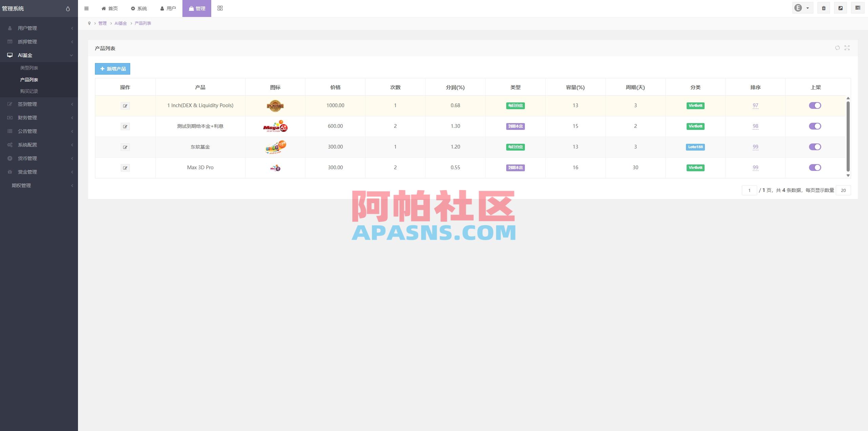Open the E avatar dropdown menu

point(802,7)
